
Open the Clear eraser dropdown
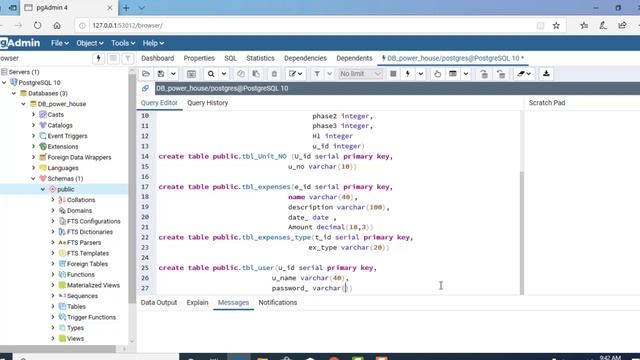pyautogui.click(x=524, y=74)
